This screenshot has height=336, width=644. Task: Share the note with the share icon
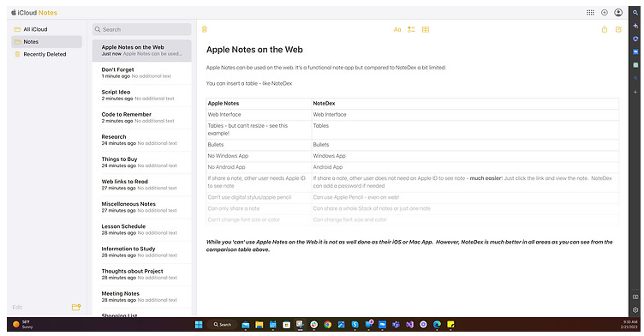click(x=604, y=29)
